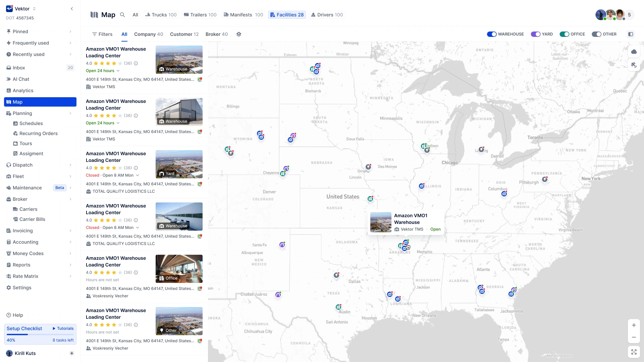The height and width of the screenshot is (362, 644).
Task: Open Schedules under Planning
Action: (31, 123)
